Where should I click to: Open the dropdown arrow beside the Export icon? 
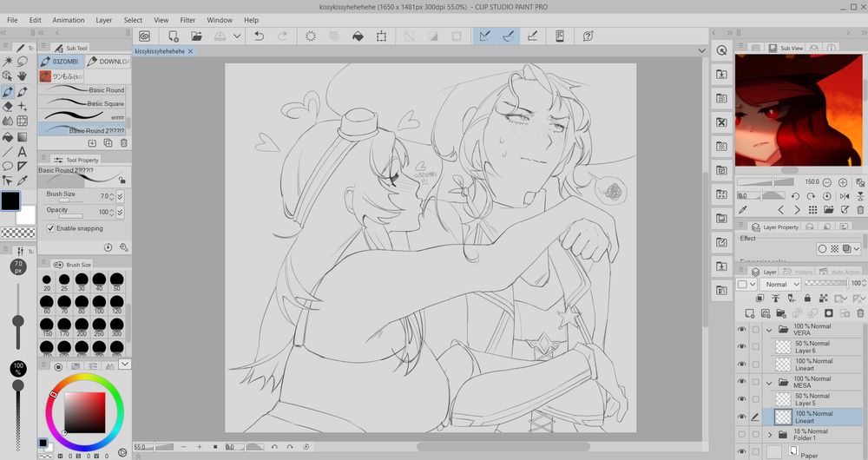point(237,36)
